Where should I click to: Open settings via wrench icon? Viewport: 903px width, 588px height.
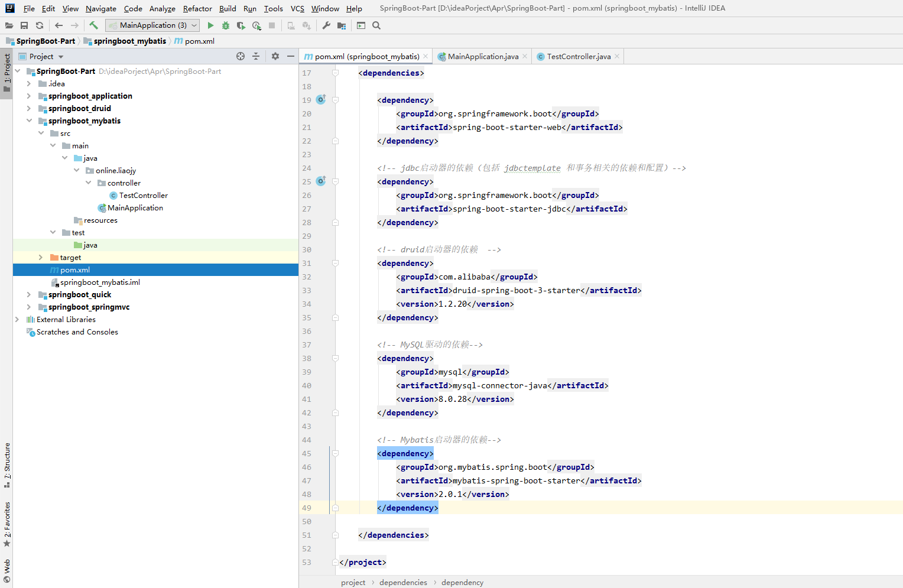(326, 25)
